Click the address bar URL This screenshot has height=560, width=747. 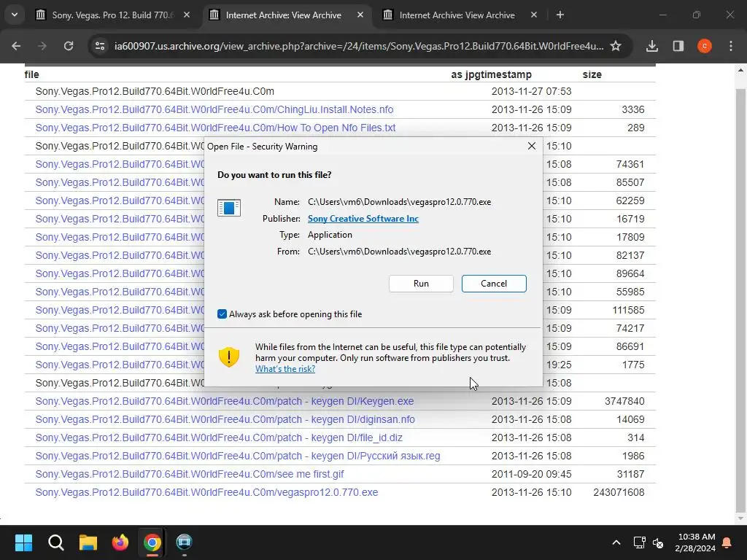point(359,46)
